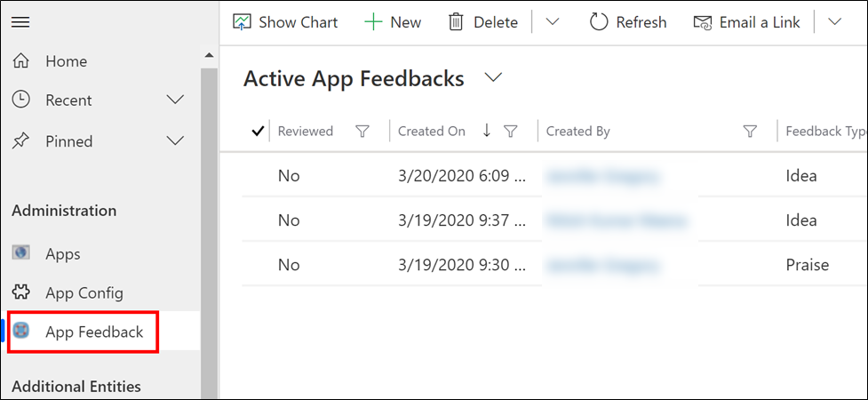Click No in the 3/19/2020 9:30 row

pyautogui.click(x=289, y=265)
